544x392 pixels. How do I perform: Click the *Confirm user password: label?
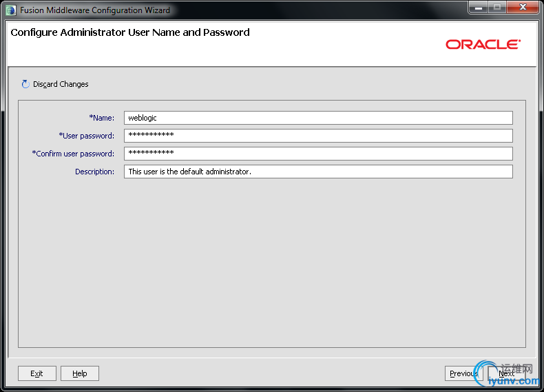click(73, 154)
